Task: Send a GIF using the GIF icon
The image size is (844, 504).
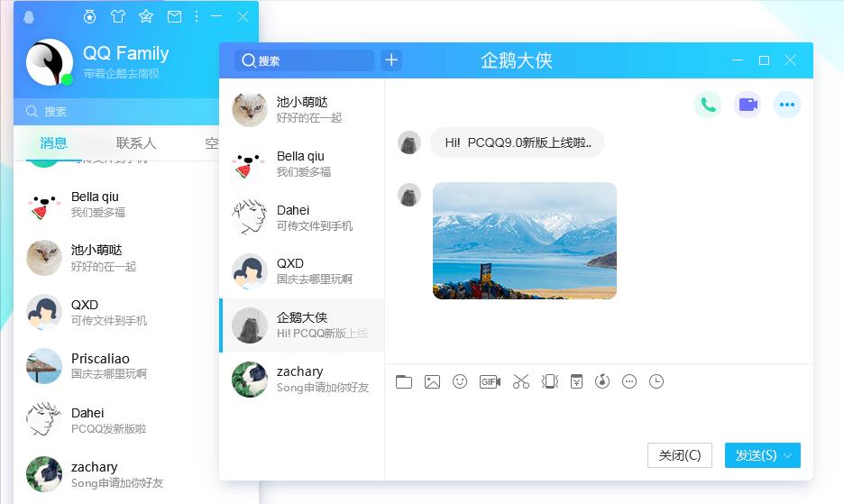Action: coord(490,381)
